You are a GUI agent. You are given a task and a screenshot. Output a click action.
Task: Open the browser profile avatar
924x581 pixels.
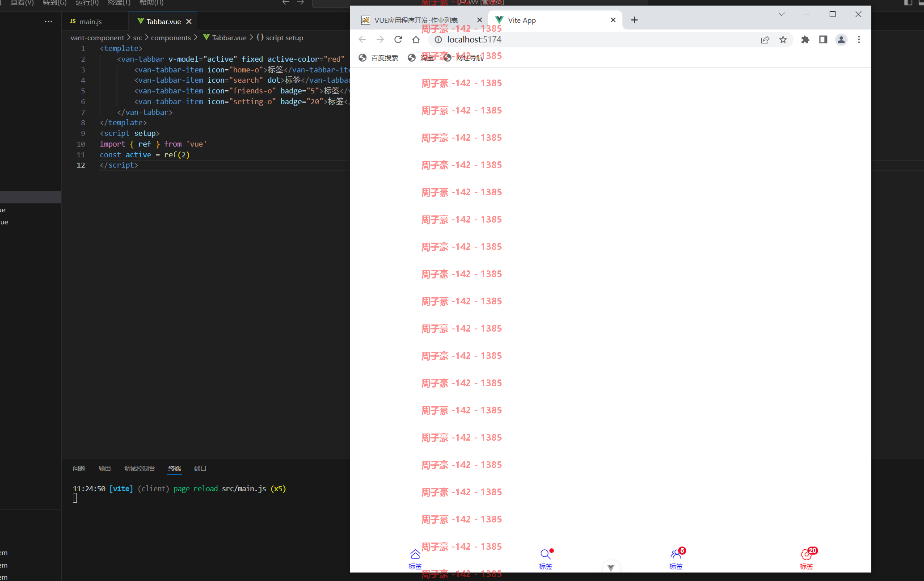(x=841, y=39)
